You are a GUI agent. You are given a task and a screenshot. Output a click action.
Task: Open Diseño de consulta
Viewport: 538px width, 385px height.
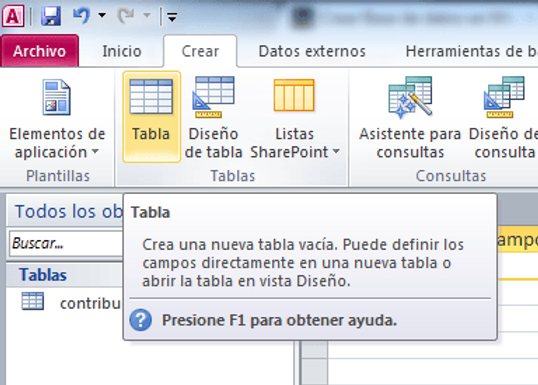tap(503, 118)
